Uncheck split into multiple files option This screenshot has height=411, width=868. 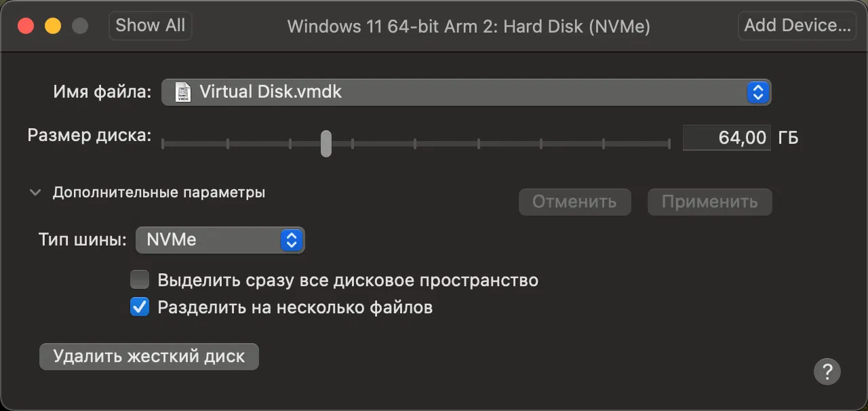140,307
